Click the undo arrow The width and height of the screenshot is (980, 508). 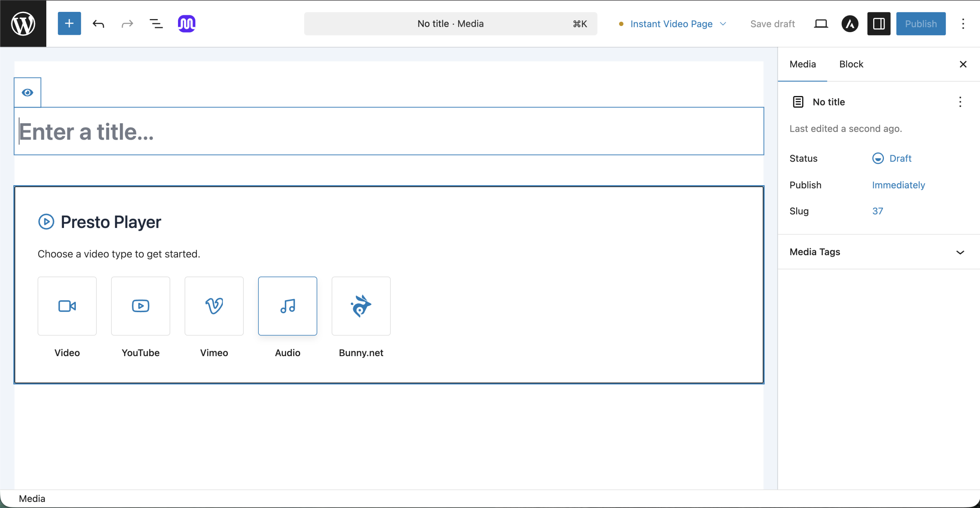pos(98,23)
